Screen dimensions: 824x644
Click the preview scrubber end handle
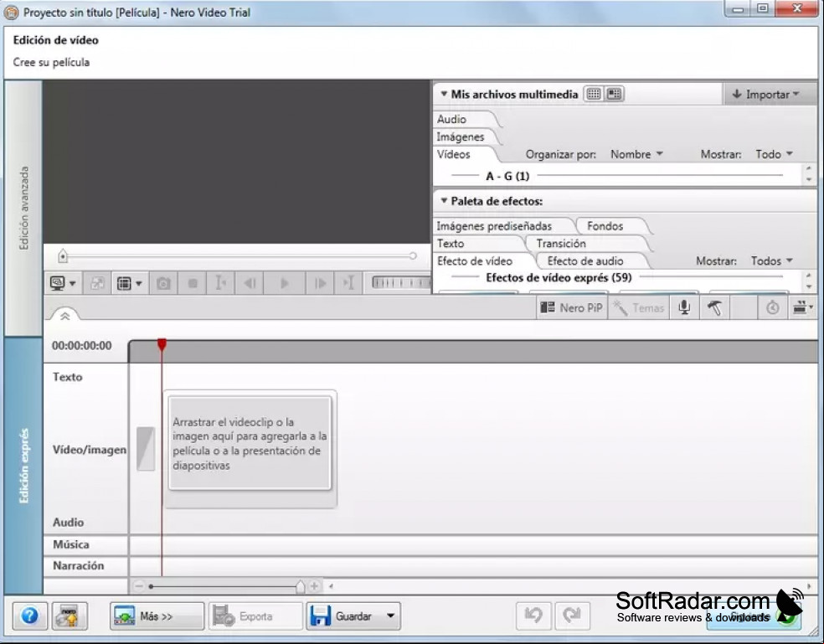[413, 256]
